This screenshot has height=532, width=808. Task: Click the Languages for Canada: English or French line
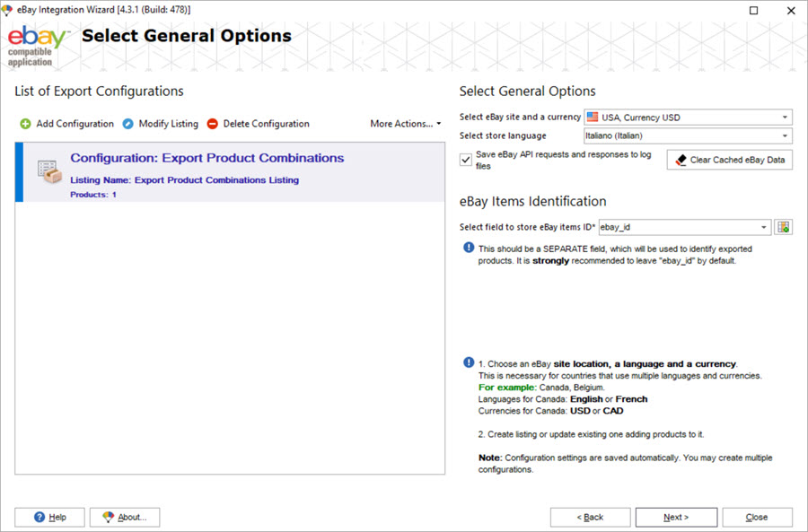(563, 399)
